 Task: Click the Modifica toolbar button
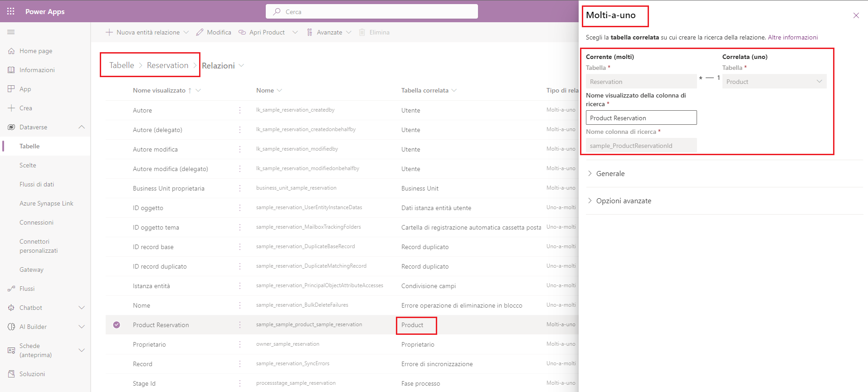click(214, 32)
